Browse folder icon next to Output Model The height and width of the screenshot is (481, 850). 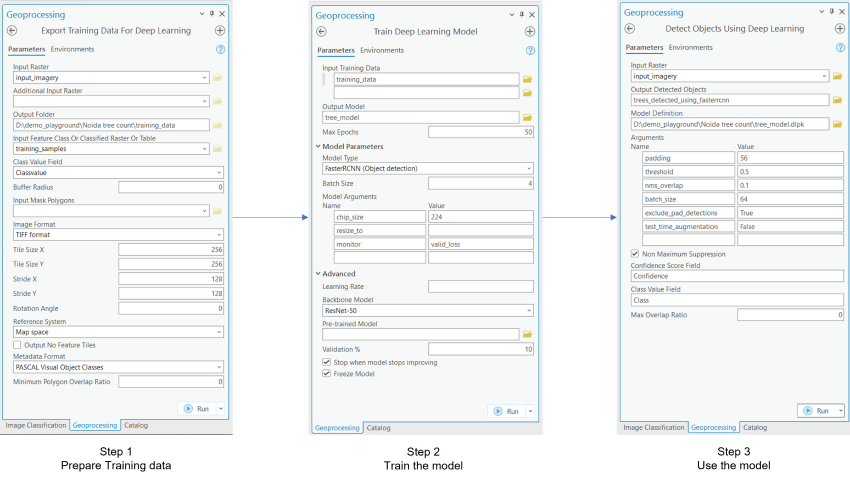tap(527, 117)
